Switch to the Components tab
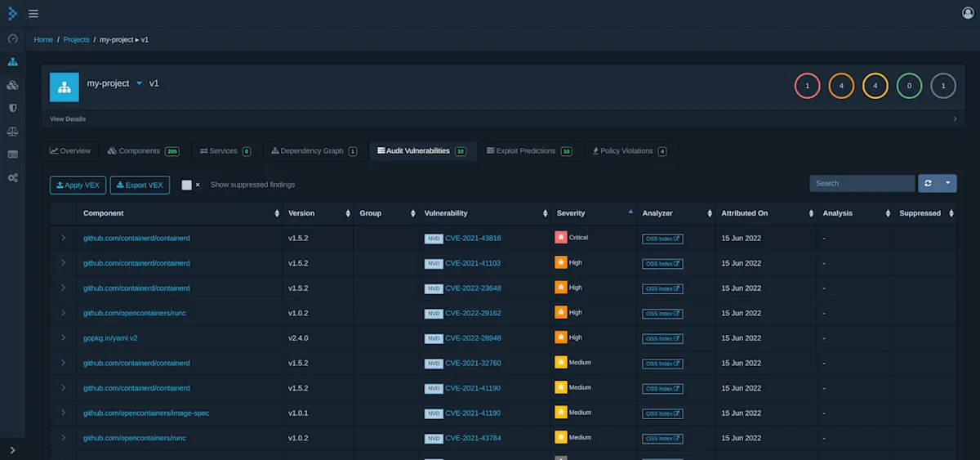980x460 pixels. tap(143, 151)
